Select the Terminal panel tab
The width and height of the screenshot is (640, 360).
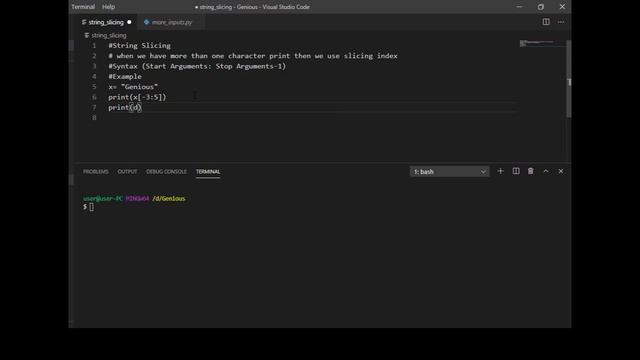208,172
